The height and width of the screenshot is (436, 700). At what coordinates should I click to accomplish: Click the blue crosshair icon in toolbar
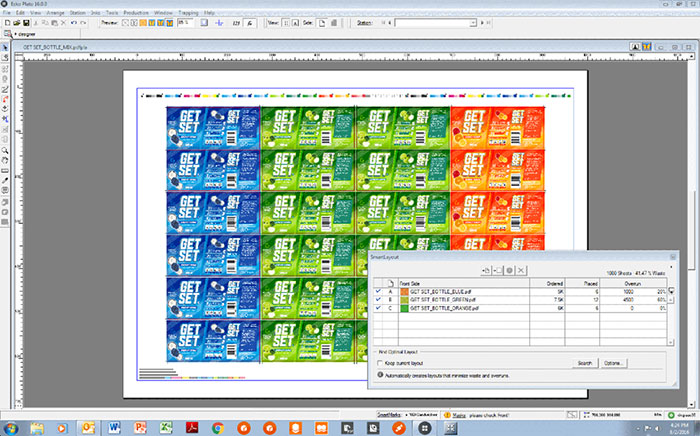point(219,23)
